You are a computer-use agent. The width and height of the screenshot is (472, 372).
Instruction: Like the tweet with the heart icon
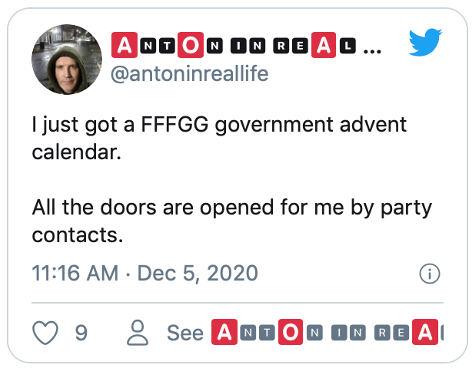click(x=45, y=332)
